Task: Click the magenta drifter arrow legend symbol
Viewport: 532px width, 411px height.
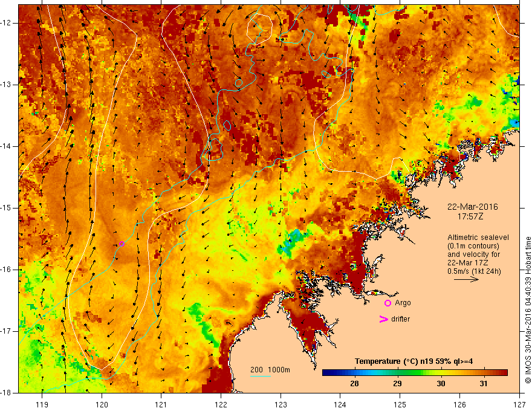Action: 383,319
